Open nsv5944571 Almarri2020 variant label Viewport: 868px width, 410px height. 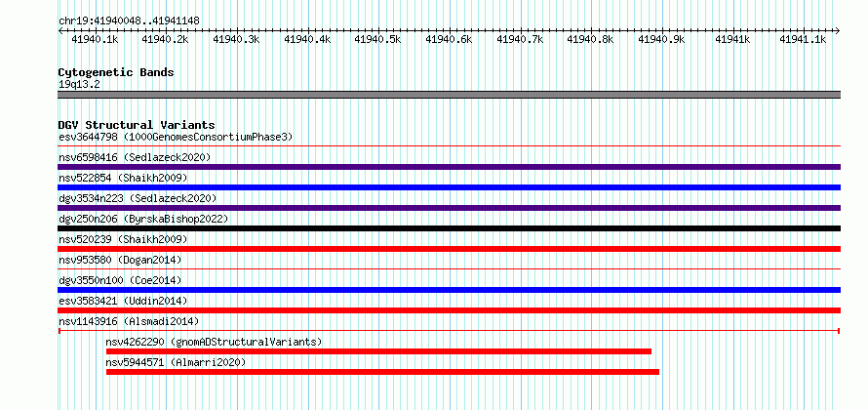pyautogui.click(x=176, y=362)
